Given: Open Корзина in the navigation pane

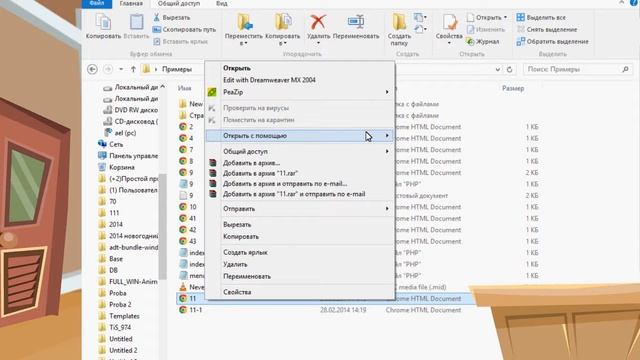Looking at the screenshot, I should (116, 167).
